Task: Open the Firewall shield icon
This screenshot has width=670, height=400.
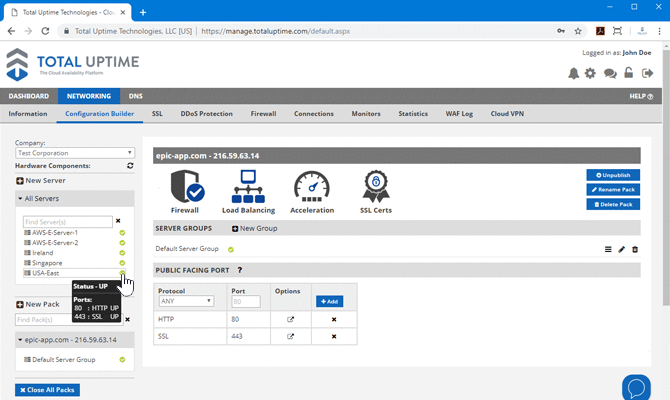Action: [x=188, y=186]
